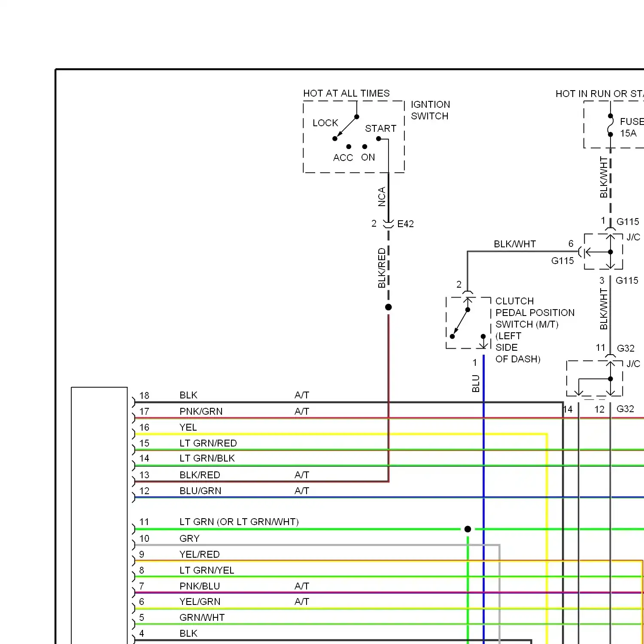Click pin 4 "BLK" wire label
This screenshot has width=644, height=644.
coord(188,633)
